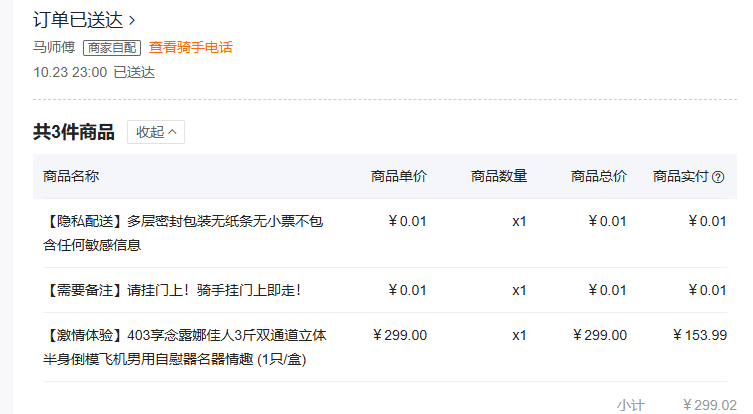
Task: Click the 商品单价 column header
Action: pos(399,176)
